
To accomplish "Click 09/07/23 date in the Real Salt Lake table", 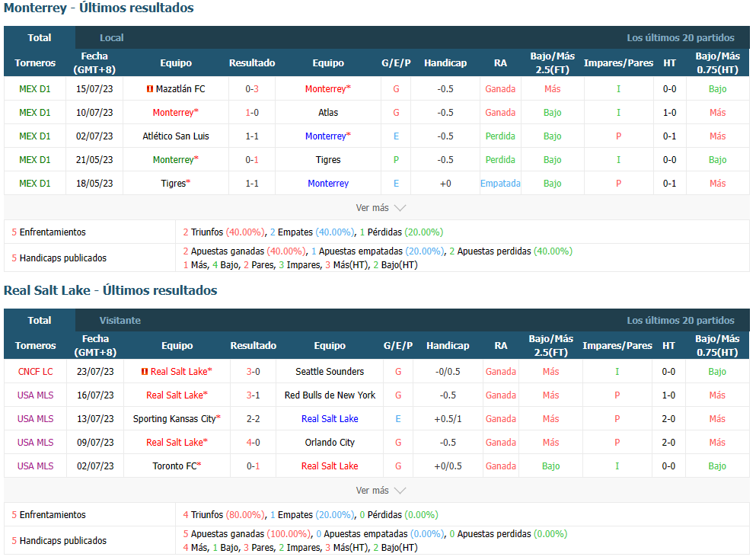I will point(95,443).
